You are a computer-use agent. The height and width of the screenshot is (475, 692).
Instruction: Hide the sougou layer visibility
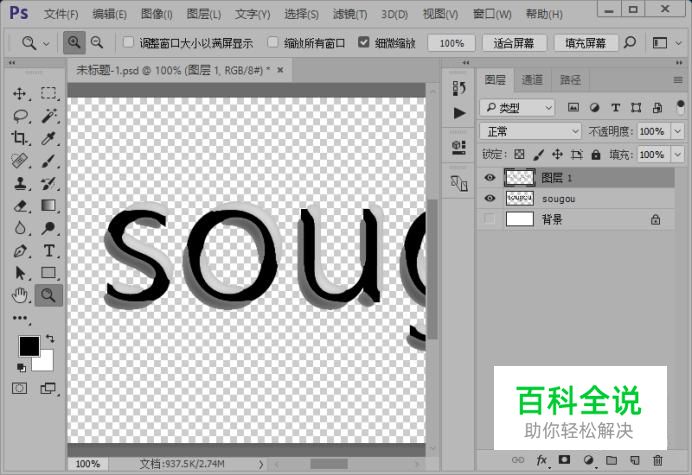point(489,198)
